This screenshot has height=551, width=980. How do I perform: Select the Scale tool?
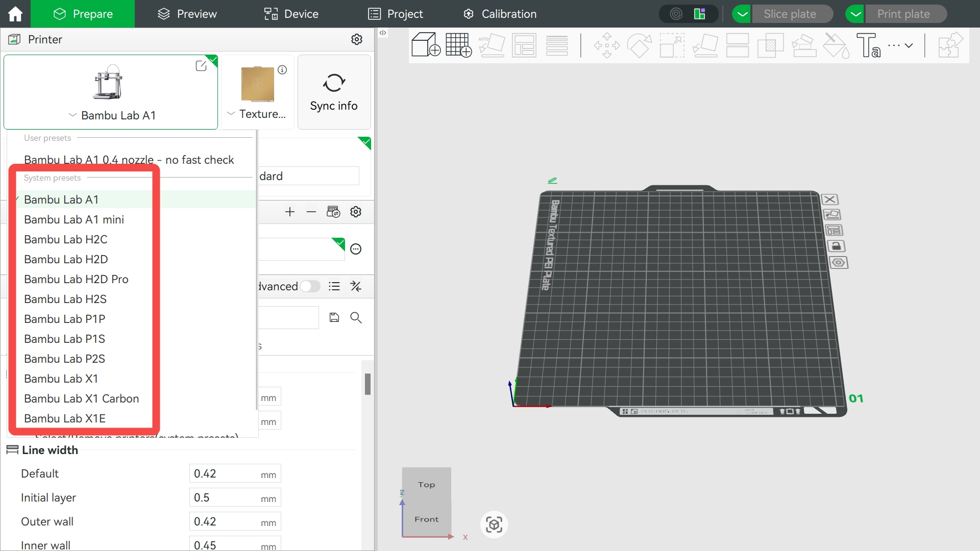[x=672, y=45]
